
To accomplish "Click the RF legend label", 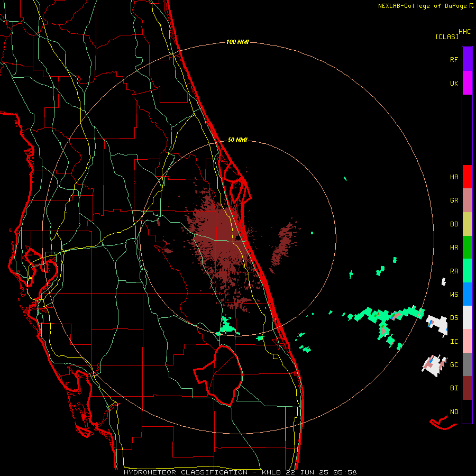I will click(x=454, y=59).
